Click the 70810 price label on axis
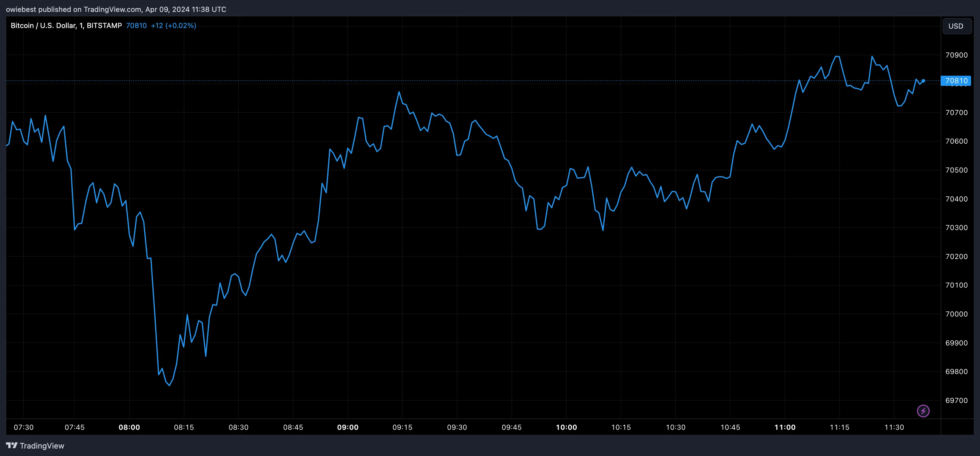Image resolution: width=980 pixels, height=456 pixels. coord(957,81)
